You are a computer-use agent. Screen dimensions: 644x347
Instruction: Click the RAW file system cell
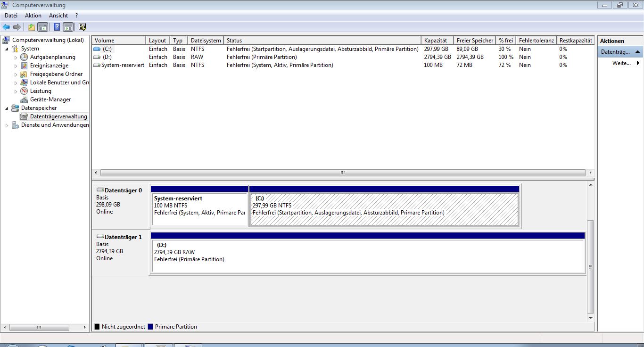(197, 57)
